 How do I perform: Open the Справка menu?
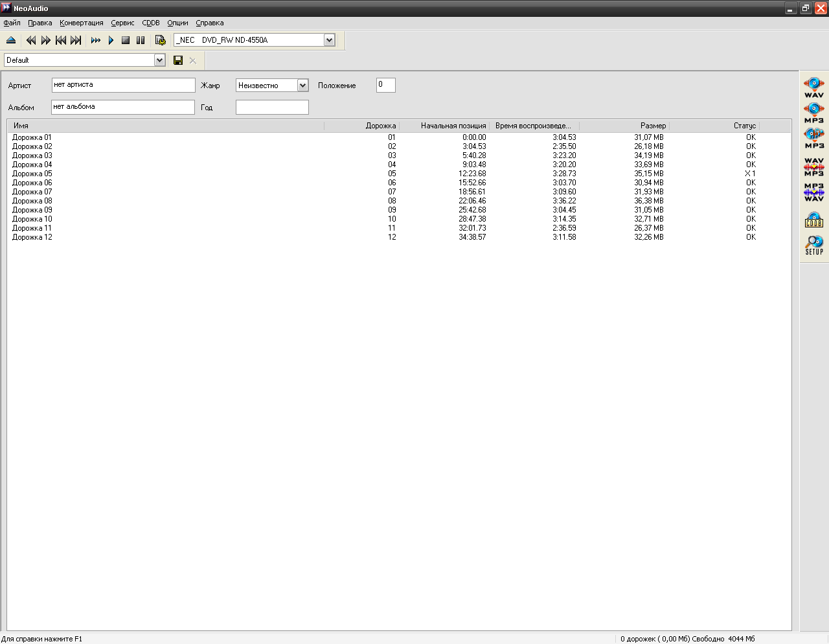(210, 23)
